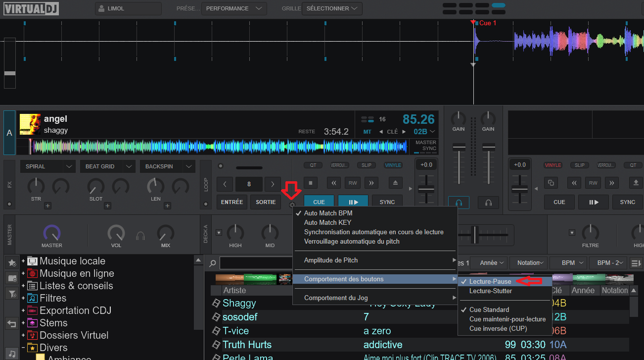Toggle QT quantize on deck A
The height and width of the screenshot is (360, 644).
pyautogui.click(x=313, y=165)
